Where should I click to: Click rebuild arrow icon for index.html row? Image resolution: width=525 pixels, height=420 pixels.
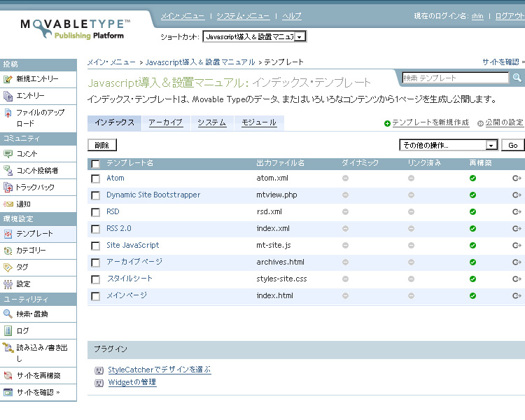(517, 295)
